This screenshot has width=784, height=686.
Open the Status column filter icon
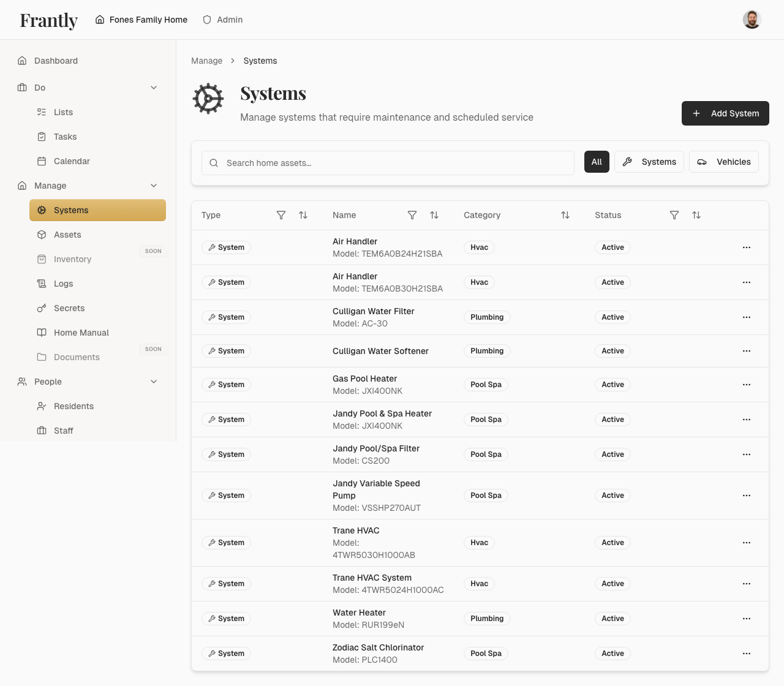674,215
